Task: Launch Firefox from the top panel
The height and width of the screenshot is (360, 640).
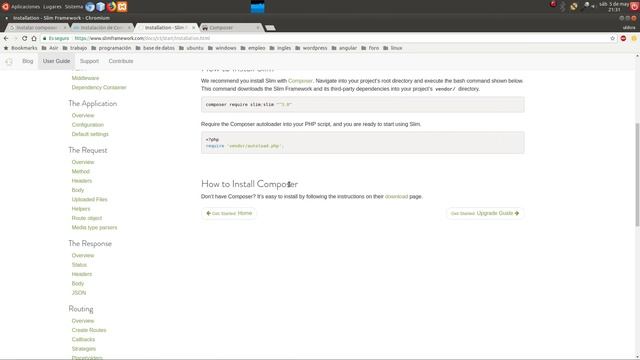Action: click(x=111, y=7)
